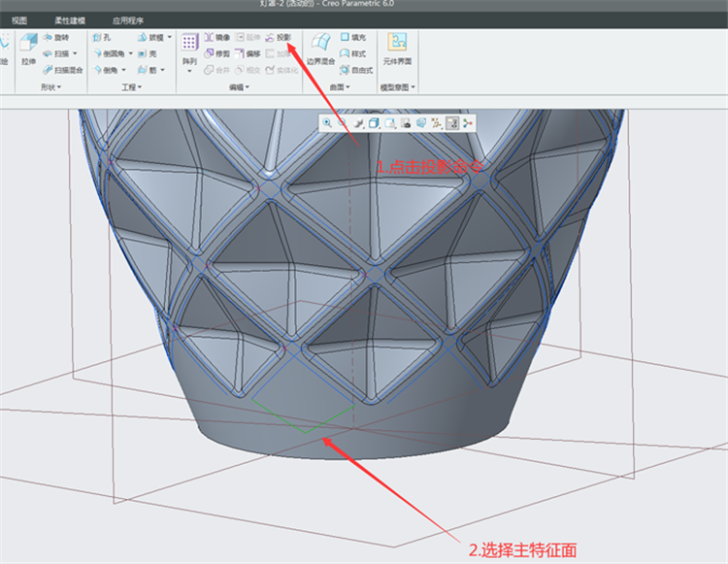Switch to the 应用程序 (Applications) tab

click(x=128, y=21)
